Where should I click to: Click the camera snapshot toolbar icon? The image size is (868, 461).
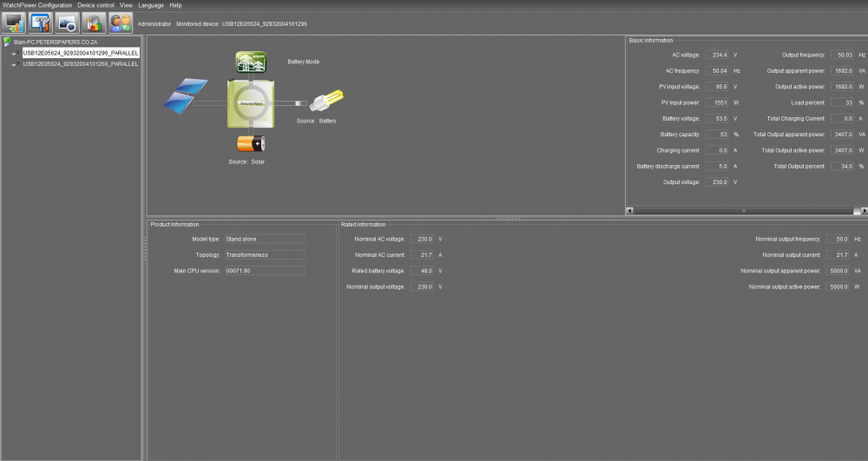pos(67,23)
